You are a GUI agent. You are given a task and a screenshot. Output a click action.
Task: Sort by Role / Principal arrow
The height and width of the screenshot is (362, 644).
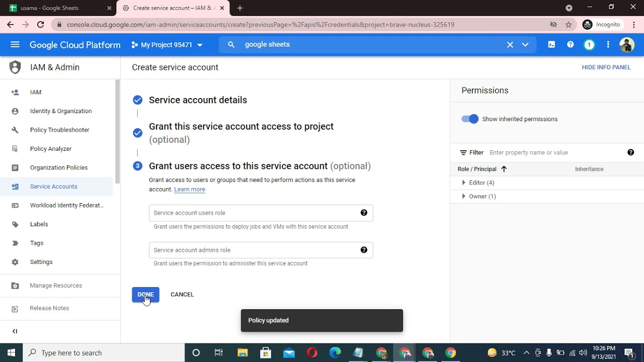click(x=504, y=169)
